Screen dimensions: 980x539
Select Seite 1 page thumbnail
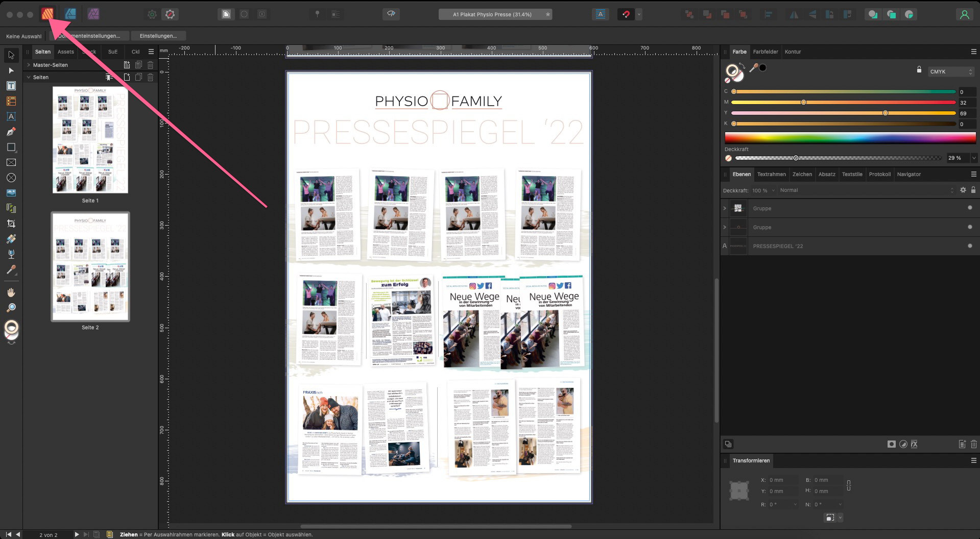(90, 140)
